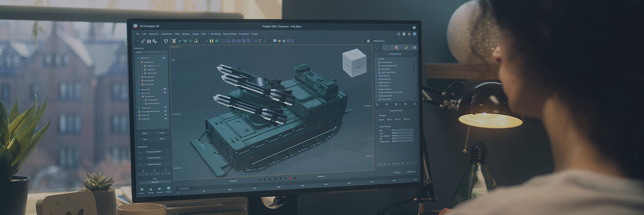
Task: Click the Search field in Selection panel
Action: (x=151, y=52)
